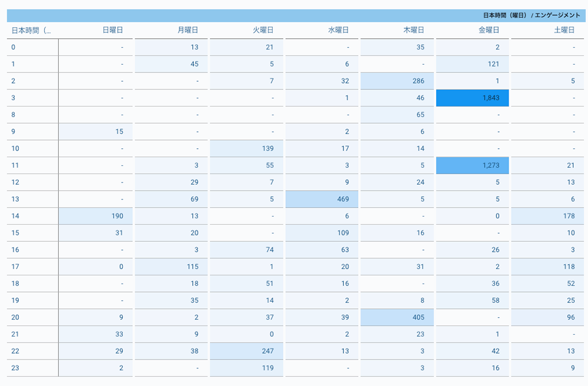Select the Sunday cell showing 33

96,334
